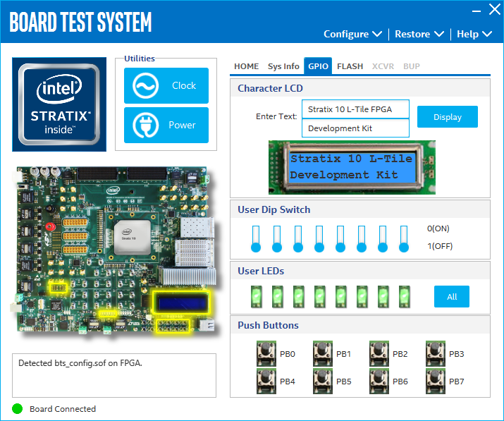This screenshot has height=421, width=504.
Task: Switch to the Sys Info tab
Action: [283, 66]
